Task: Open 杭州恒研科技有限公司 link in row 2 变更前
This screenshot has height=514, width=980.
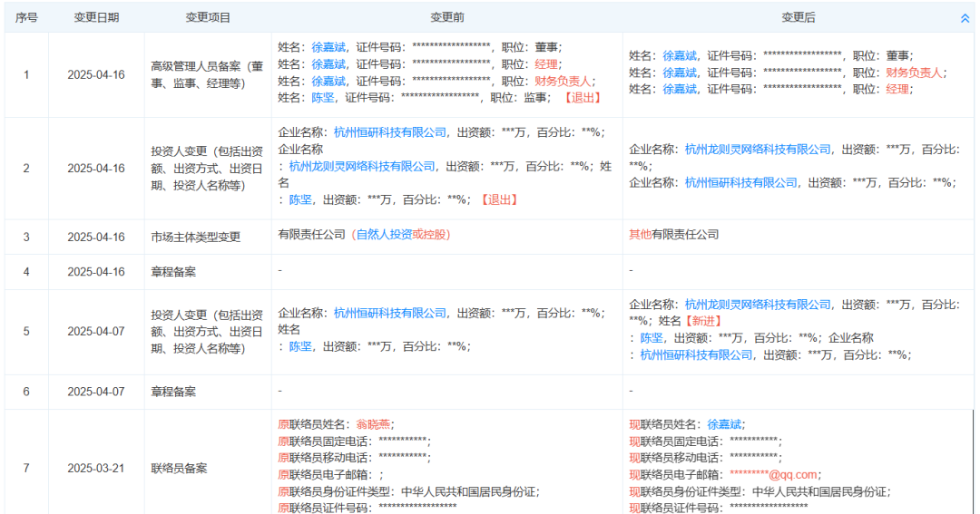Action: [390, 132]
